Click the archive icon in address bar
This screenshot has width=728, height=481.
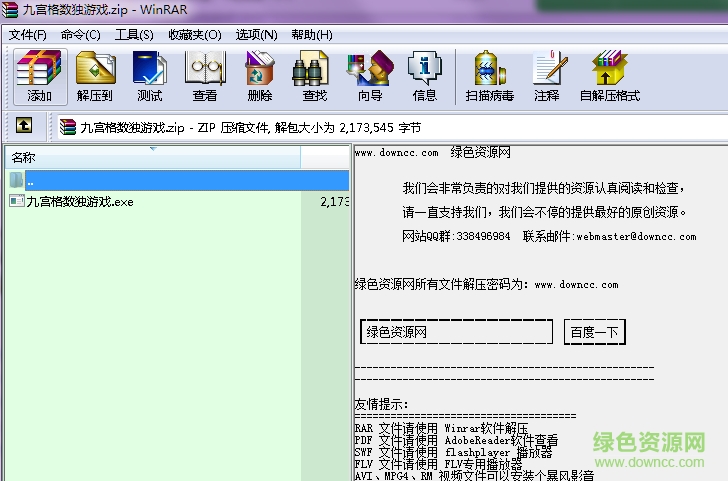point(68,127)
